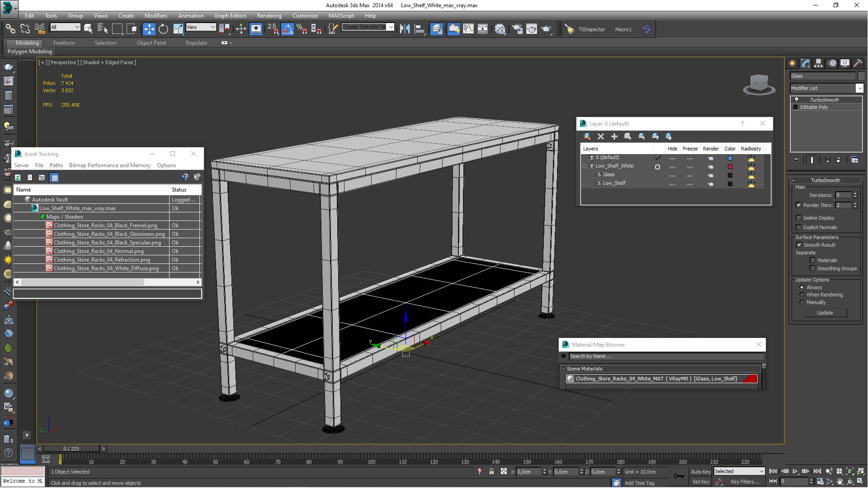868x488 pixels.
Task: Click the 0 / 225 time slider
Action: (71, 449)
